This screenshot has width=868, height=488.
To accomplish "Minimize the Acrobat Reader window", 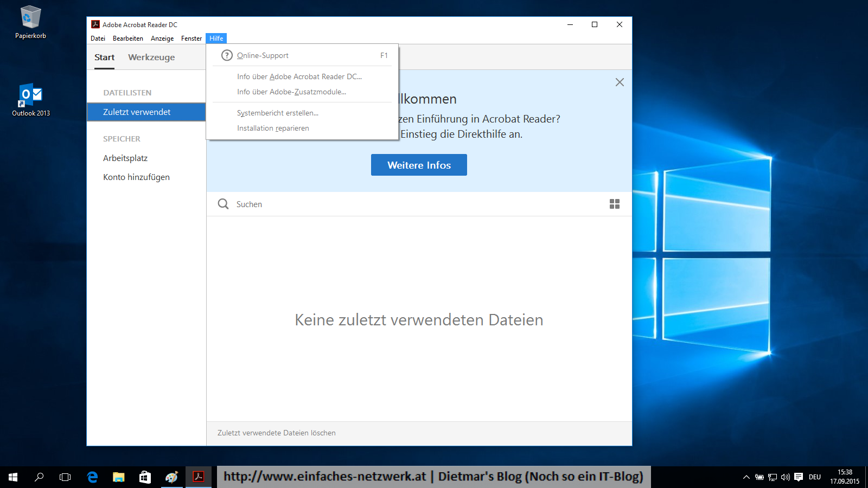I will click(x=570, y=24).
